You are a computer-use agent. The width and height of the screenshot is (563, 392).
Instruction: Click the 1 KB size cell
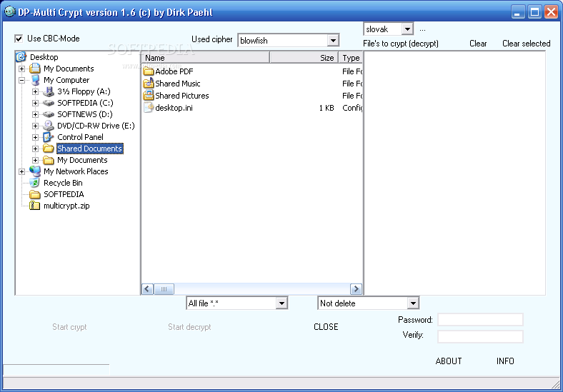(327, 108)
